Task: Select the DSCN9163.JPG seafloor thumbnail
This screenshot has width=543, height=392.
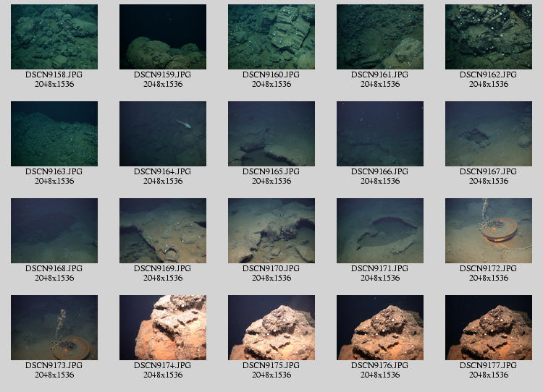Action: tap(54, 134)
